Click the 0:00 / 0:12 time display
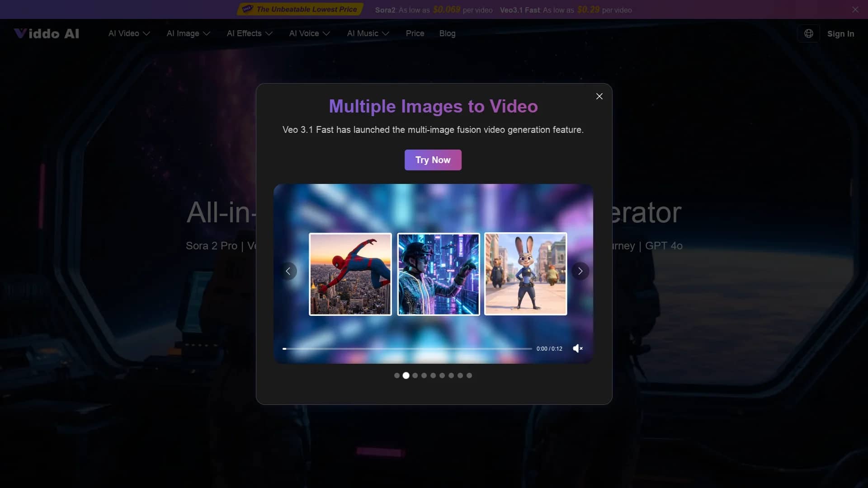 click(549, 349)
